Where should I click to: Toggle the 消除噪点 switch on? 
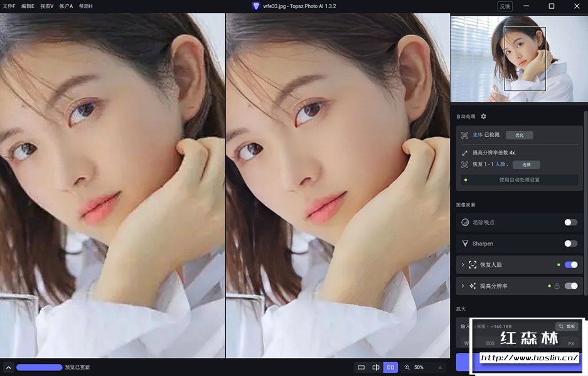[x=571, y=222]
